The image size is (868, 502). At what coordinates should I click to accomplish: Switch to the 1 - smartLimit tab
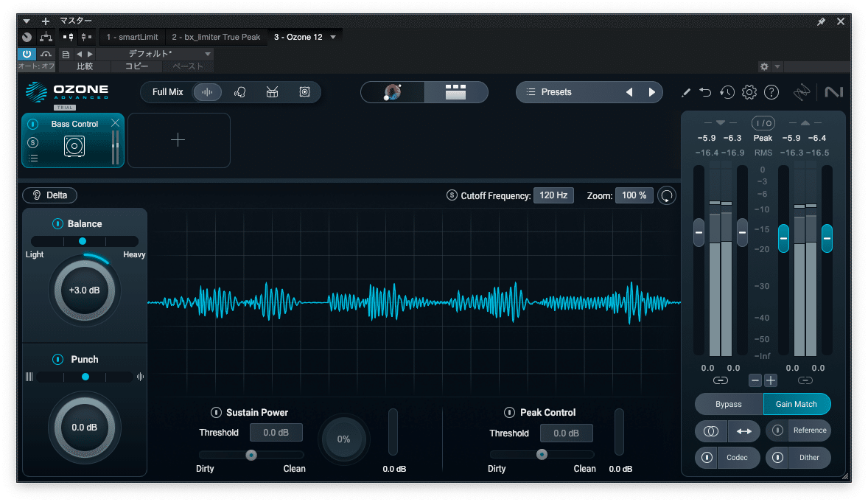coord(131,36)
